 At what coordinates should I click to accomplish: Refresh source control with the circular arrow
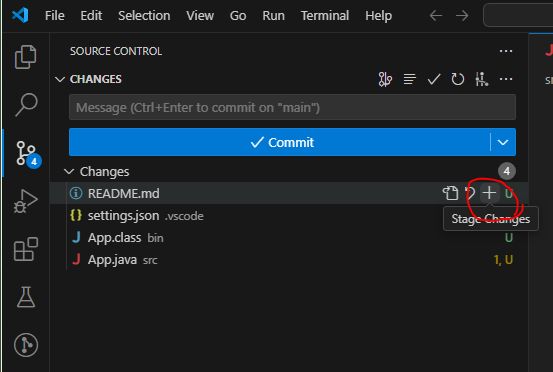[x=458, y=79]
